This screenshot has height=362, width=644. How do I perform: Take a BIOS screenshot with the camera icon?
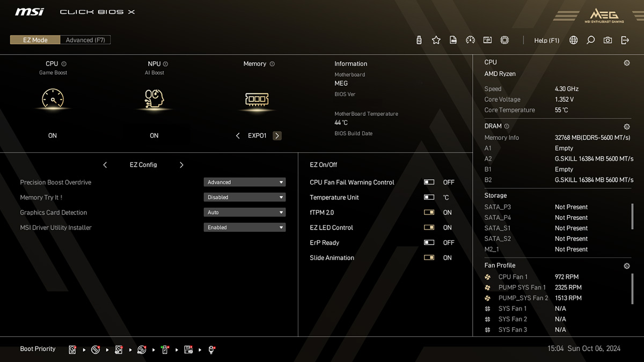(608, 40)
